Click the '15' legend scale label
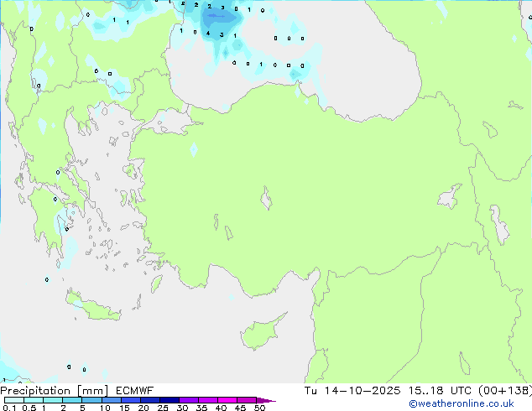This screenshot has width=532, height=411. pyautogui.click(x=124, y=408)
